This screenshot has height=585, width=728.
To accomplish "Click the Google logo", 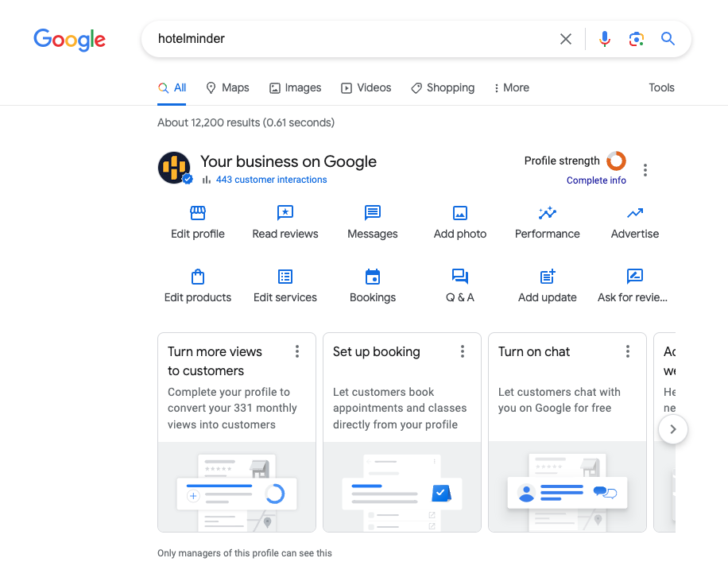I will tap(70, 40).
